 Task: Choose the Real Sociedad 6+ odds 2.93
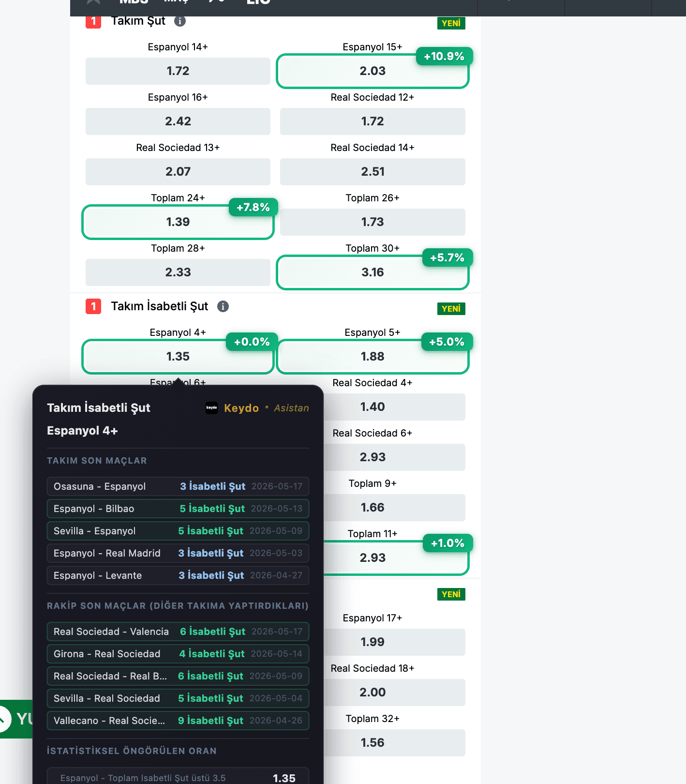tap(394, 457)
